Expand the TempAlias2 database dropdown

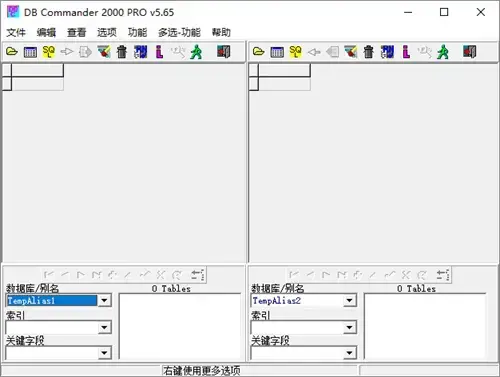pos(349,301)
